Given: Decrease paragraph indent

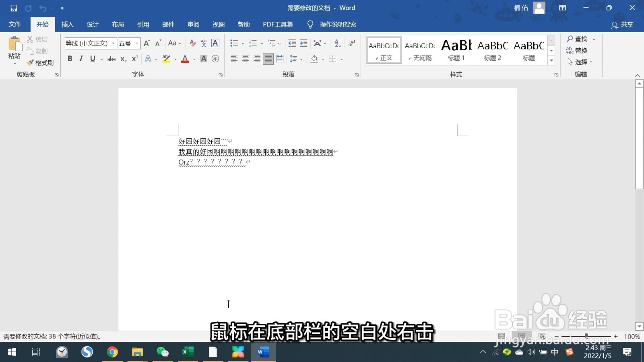Looking at the screenshot, I should point(292,43).
